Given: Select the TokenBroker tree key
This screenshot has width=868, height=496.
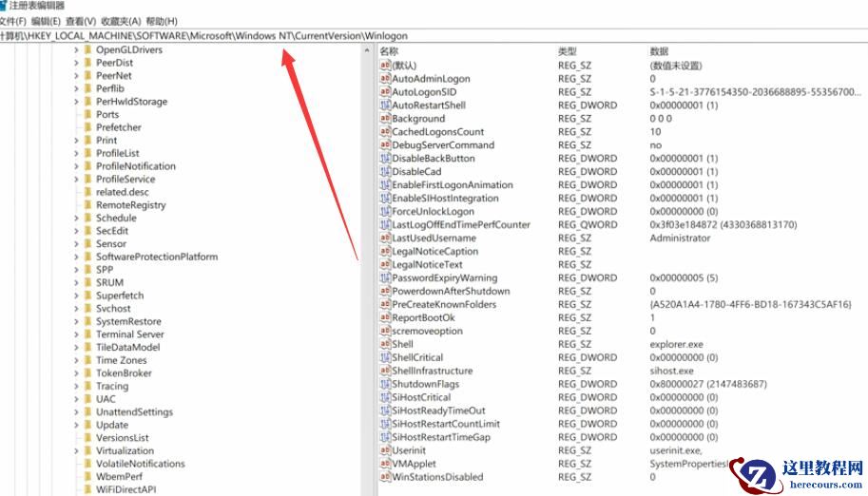Looking at the screenshot, I should click(124, 373).
